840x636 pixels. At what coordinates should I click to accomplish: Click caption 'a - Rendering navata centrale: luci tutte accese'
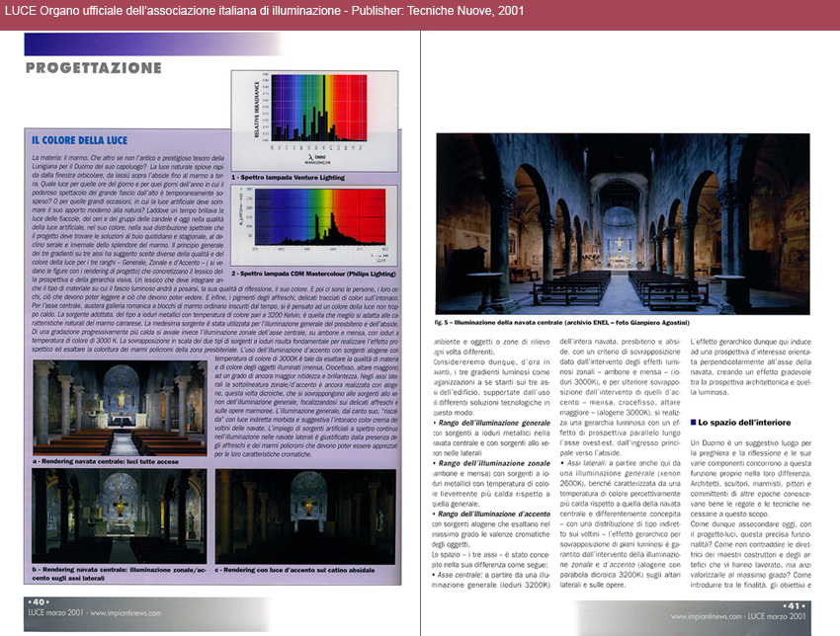pyautogui.click(x=105, y=461)
